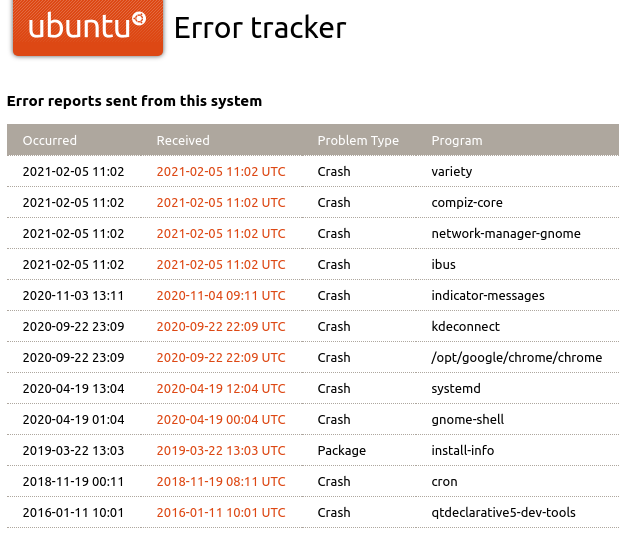Click the 'Crash' problem type in the indicator-messages row
Screen dimensions: 641x533
pos(334,296)
